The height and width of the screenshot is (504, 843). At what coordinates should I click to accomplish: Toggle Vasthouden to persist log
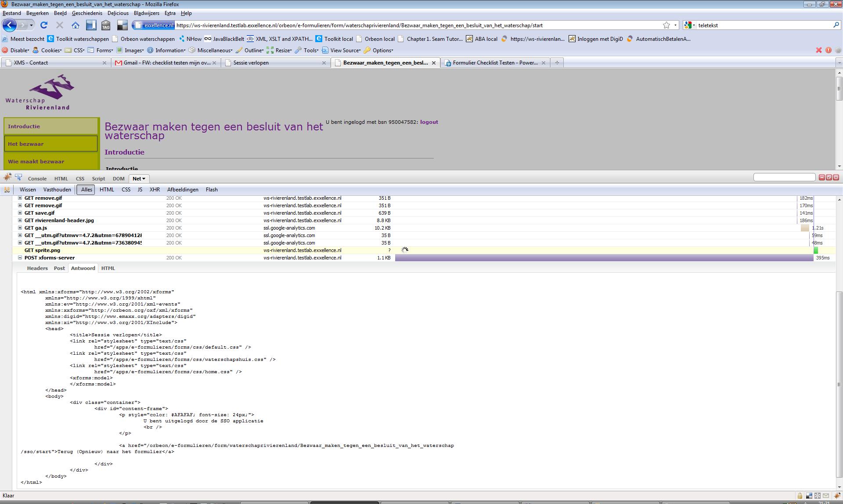(x=57, y=190)
